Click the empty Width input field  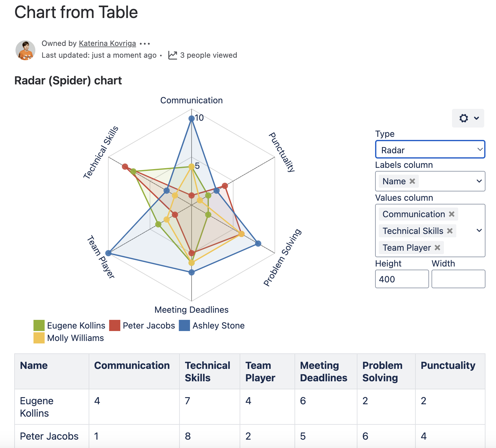[458, 279]
